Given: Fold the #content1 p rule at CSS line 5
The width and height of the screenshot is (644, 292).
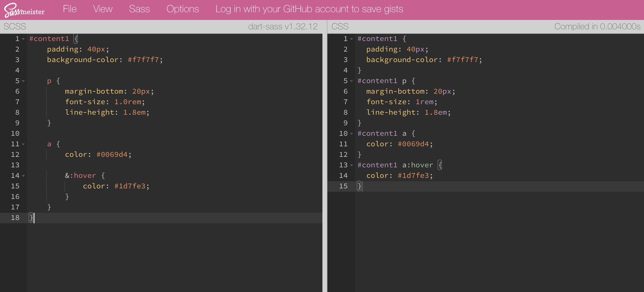Looking at the screenshot, I should (351, 81).
